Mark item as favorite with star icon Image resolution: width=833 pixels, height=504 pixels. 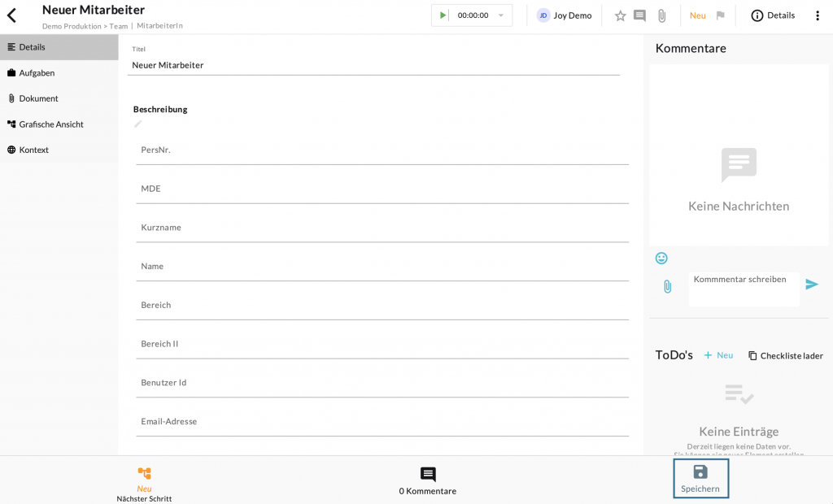coord(620,15)
